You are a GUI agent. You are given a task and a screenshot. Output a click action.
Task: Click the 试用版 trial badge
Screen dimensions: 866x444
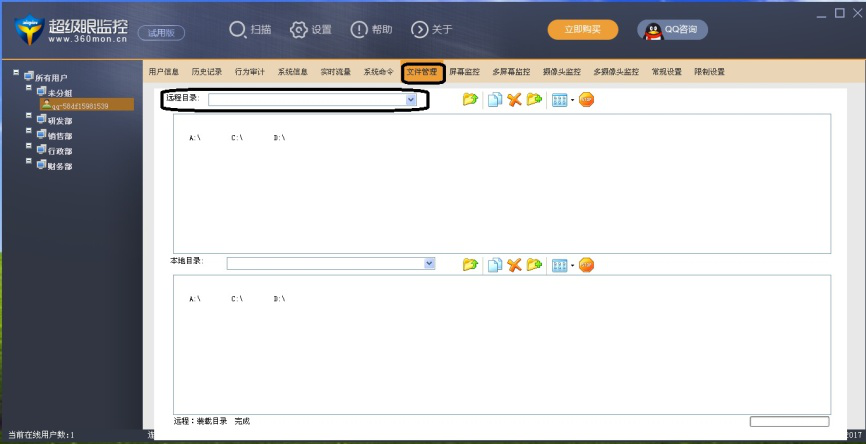coord(161,33)
